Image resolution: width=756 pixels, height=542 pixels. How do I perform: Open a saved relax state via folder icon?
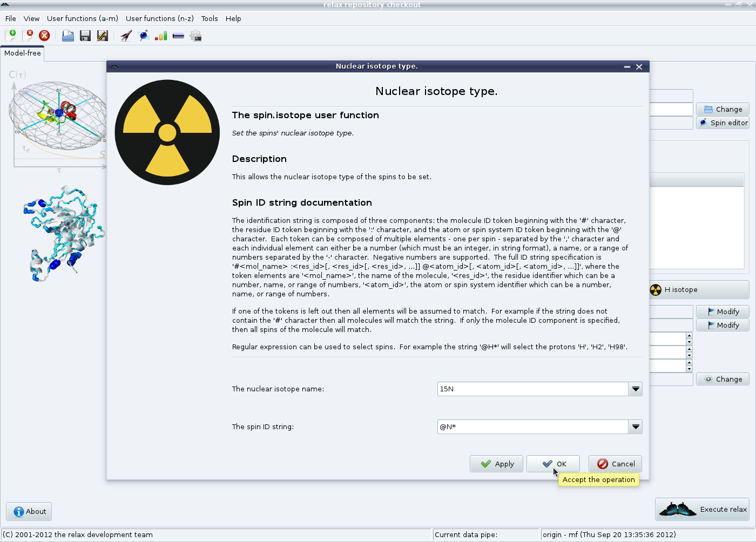pyautogui.click(x=68, y=36)
